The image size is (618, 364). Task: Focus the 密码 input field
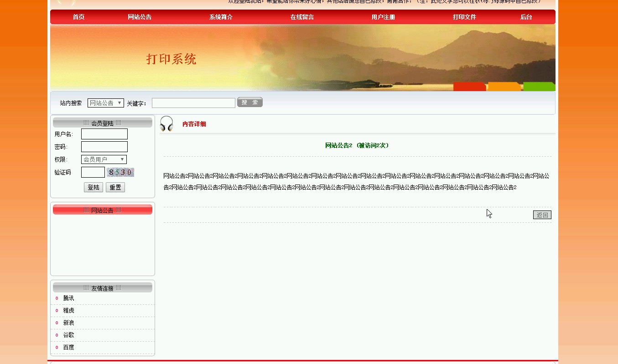tap(104, 147)
